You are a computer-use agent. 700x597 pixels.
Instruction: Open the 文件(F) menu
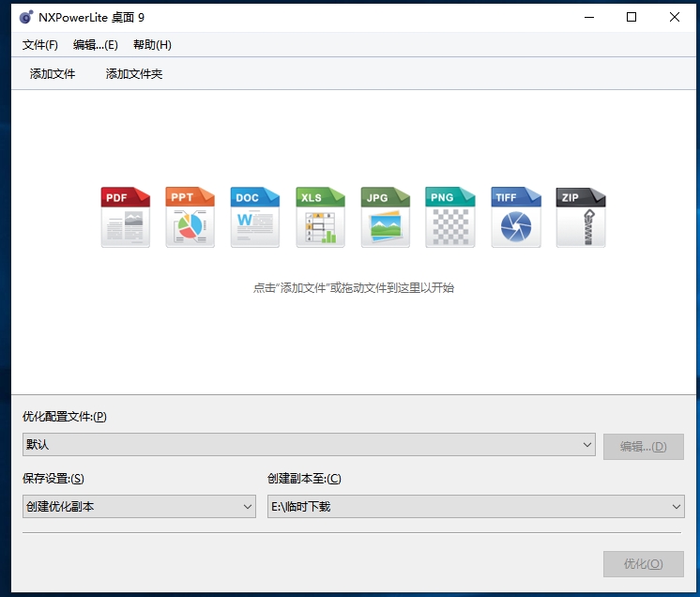tap(40, 45)
